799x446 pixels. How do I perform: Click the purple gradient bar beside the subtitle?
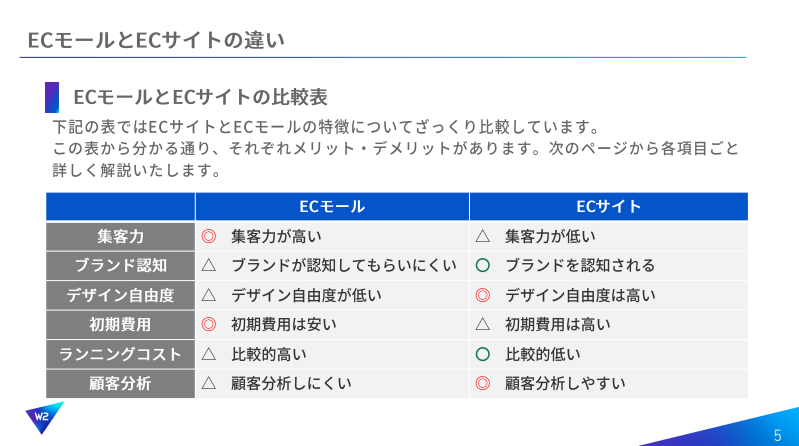click(x=52, y=97)
